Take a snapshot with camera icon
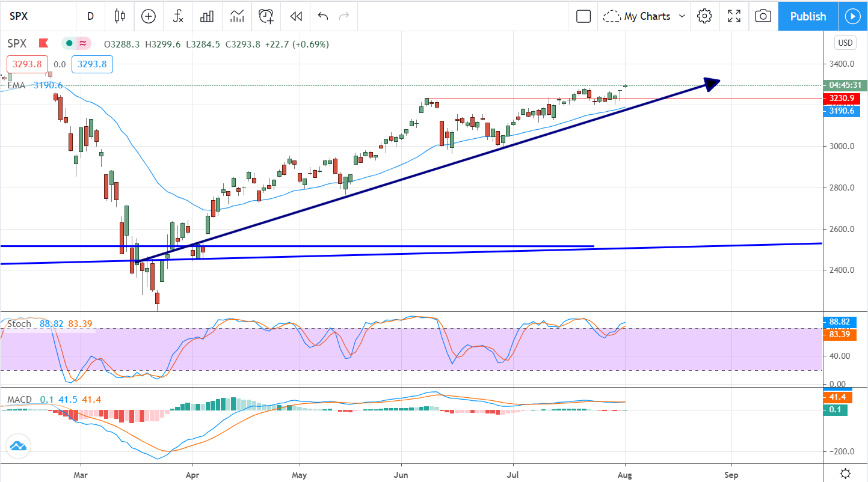Viewport: 868px width, 482px height. click(763, 16)
